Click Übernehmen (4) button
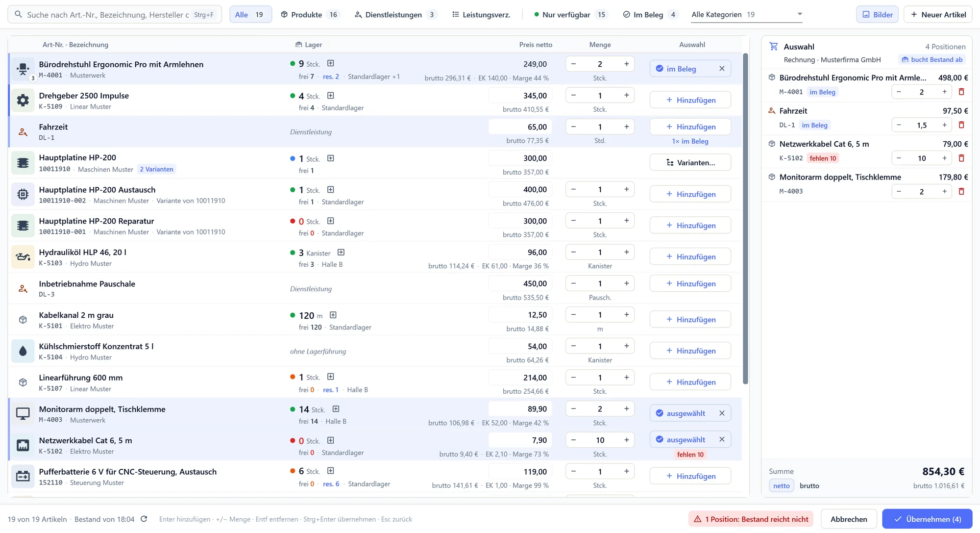Screen dimensions: 980x533 pyautogui.click(x=927, y=519)
